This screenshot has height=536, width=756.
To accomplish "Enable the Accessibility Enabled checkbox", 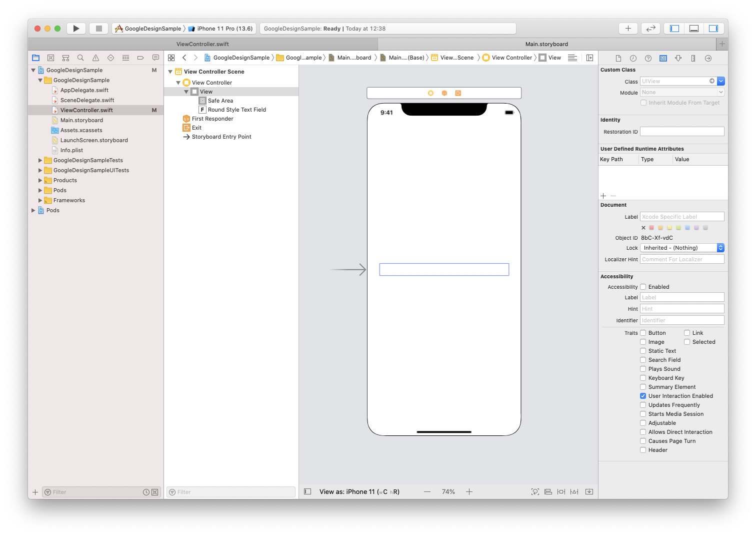I will [x=643, y=287].
